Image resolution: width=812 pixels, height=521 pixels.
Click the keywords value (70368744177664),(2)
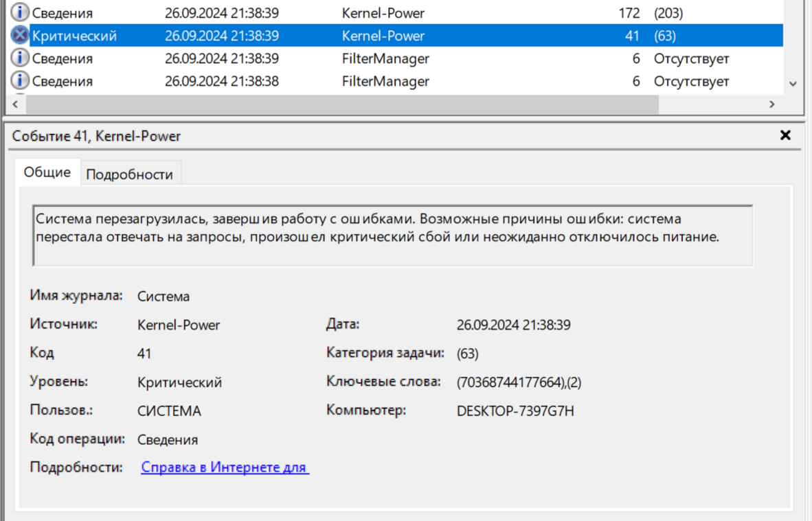click(x=519, y=382)
